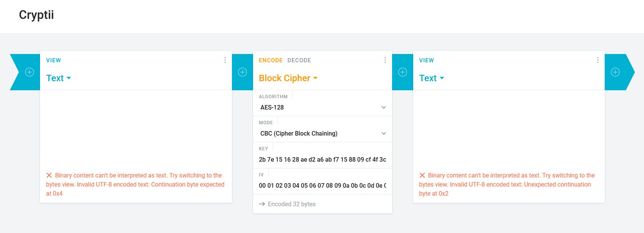Click the IV hex input field
Image resolution: width=644 pixels, height=233 pixels.
pos(323,185)
